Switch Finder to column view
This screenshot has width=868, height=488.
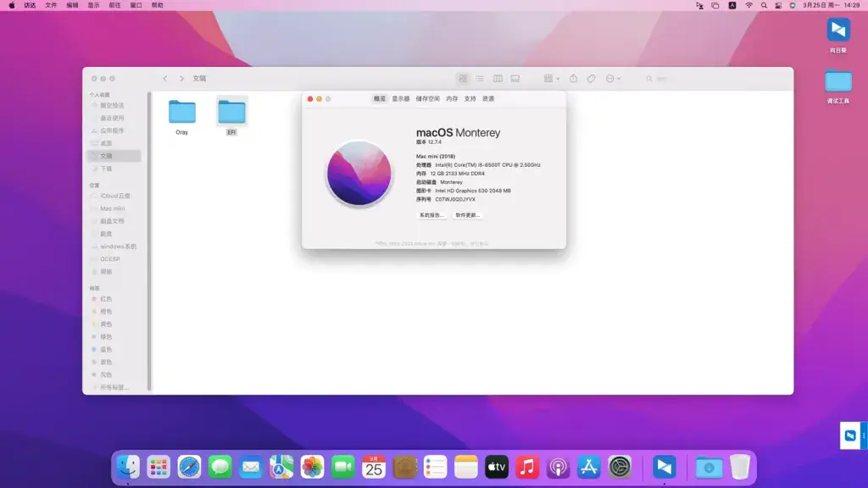point(498,79)
